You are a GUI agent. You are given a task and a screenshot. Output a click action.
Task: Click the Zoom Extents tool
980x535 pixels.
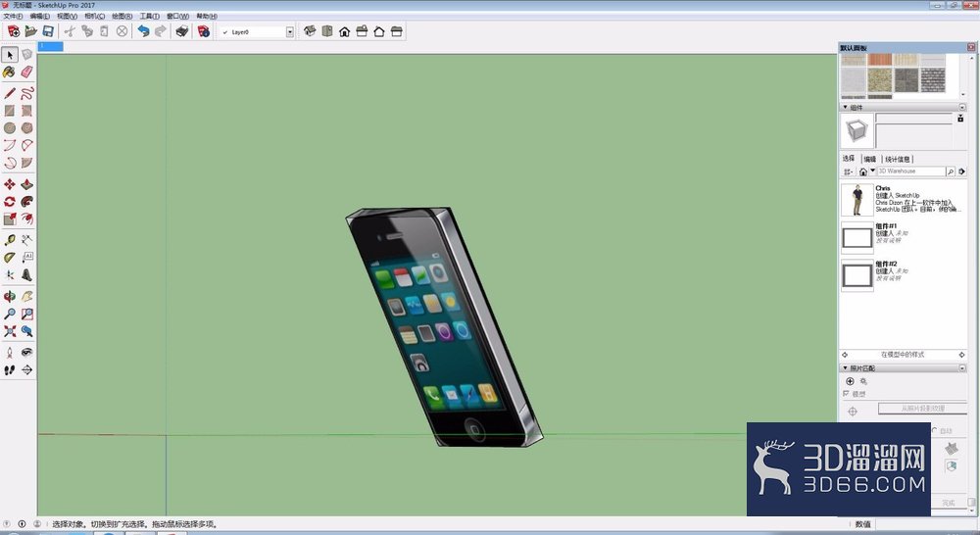pos(10,331)
